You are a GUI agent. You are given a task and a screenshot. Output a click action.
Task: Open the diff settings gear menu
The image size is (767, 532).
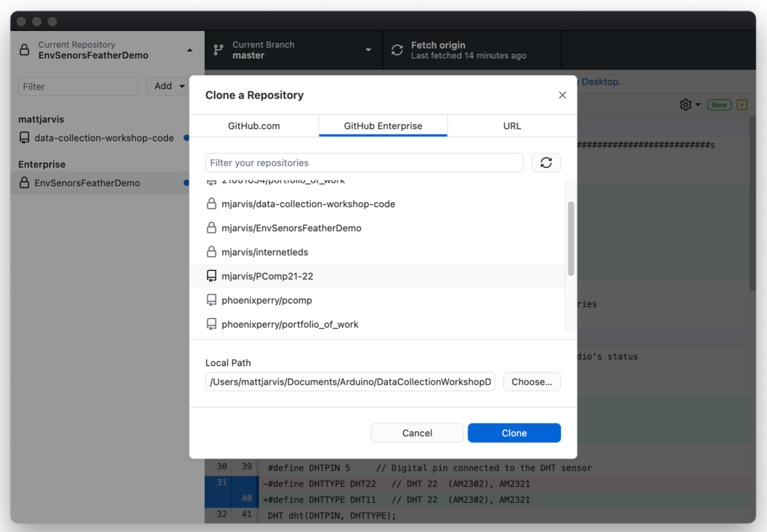click(690, 105)
